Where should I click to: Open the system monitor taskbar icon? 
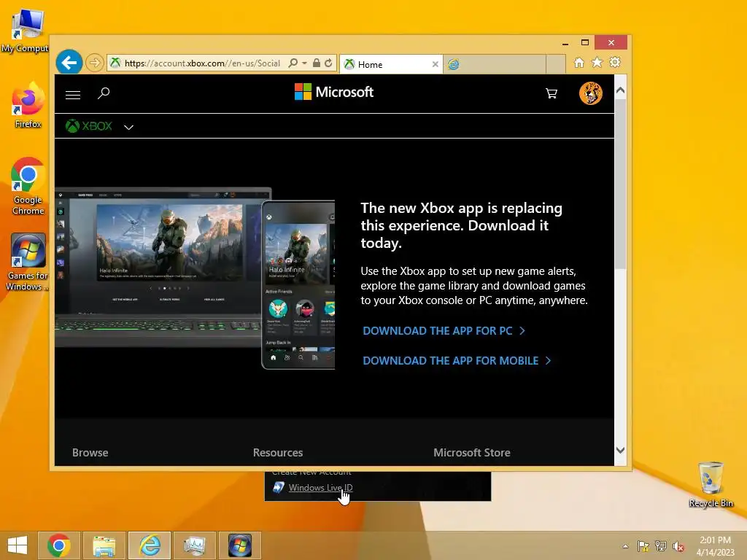[194, 545]
